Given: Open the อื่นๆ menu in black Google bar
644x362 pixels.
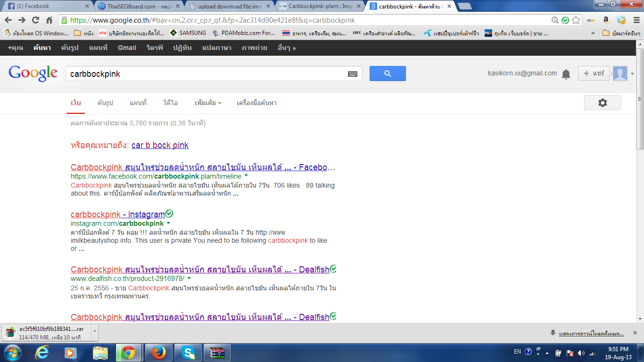Looking at the screenshot, I should click(287, 48).
